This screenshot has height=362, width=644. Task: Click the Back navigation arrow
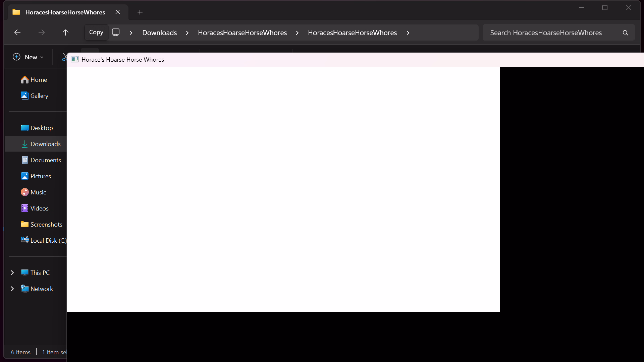click(17, 33)
